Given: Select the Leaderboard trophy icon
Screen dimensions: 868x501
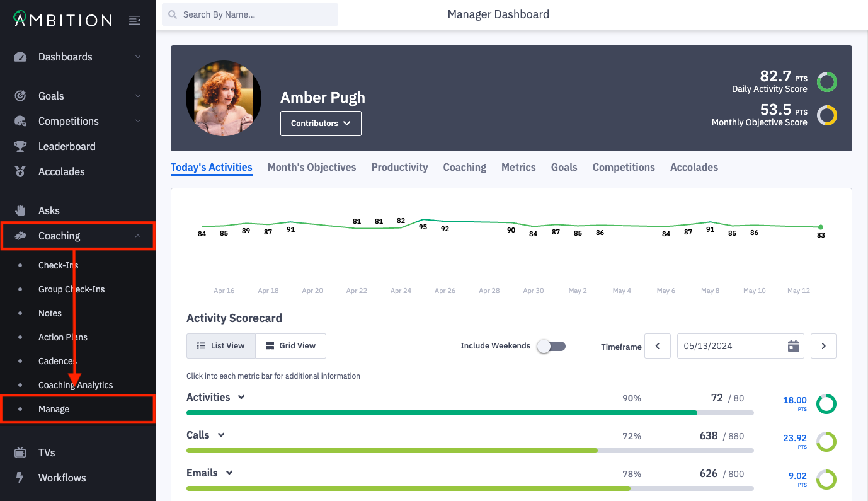Looking at the screenshot, I should click(21, 146).
